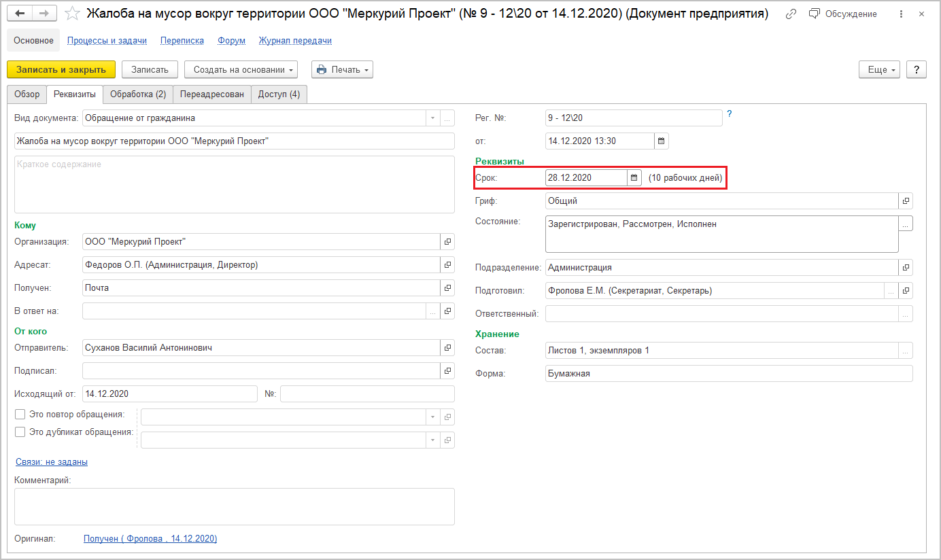Click 'Записать и закрыть' button
Image resolution: width=941 pixels, height=560 pixels.
coord(61,69)
